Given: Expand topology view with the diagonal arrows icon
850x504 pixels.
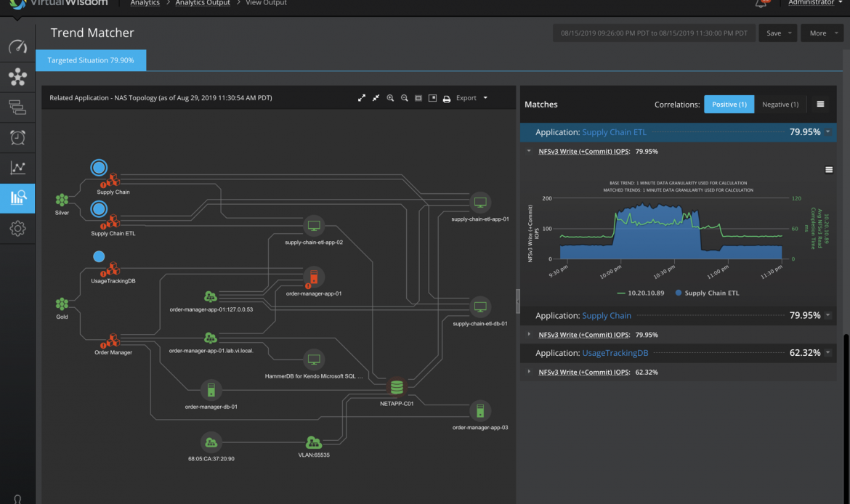Looking at the screenshot, I should 362,98.
